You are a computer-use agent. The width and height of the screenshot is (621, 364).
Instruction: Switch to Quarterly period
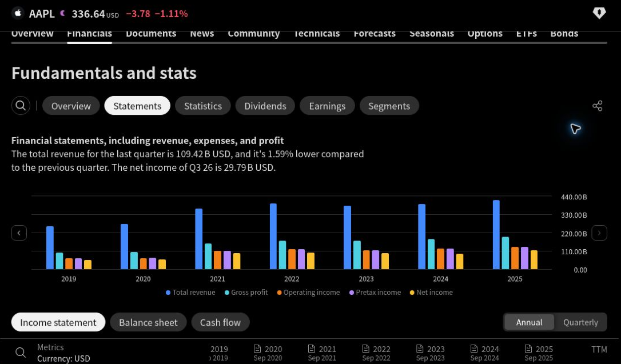[580, 322]
